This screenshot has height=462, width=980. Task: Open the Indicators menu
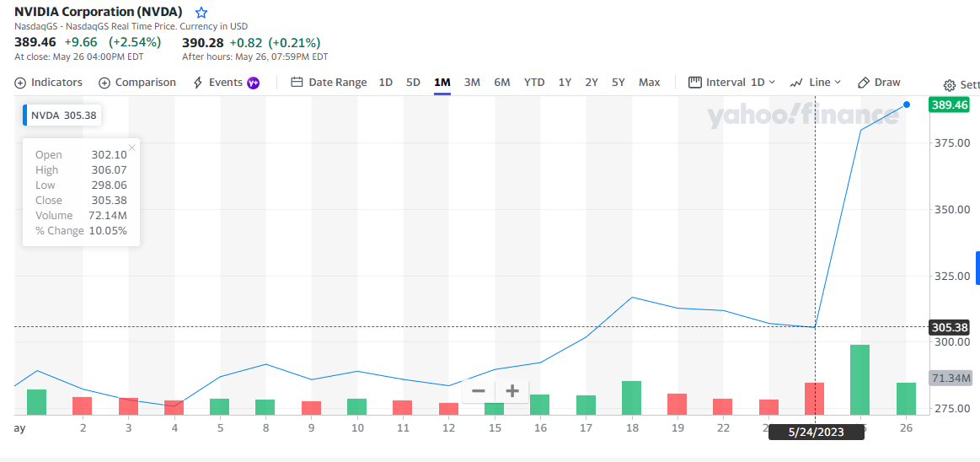(x=48, y=83)
